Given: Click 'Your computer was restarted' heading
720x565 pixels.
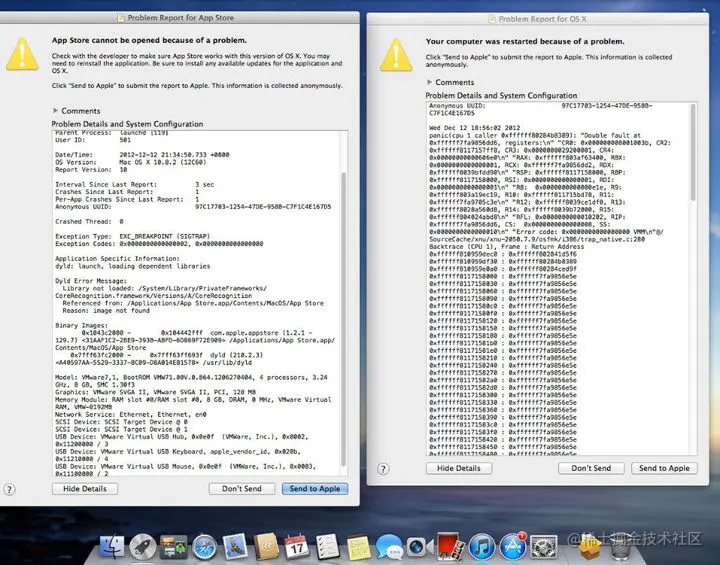Looking at the screenshot, I should [x=525, y=41].
